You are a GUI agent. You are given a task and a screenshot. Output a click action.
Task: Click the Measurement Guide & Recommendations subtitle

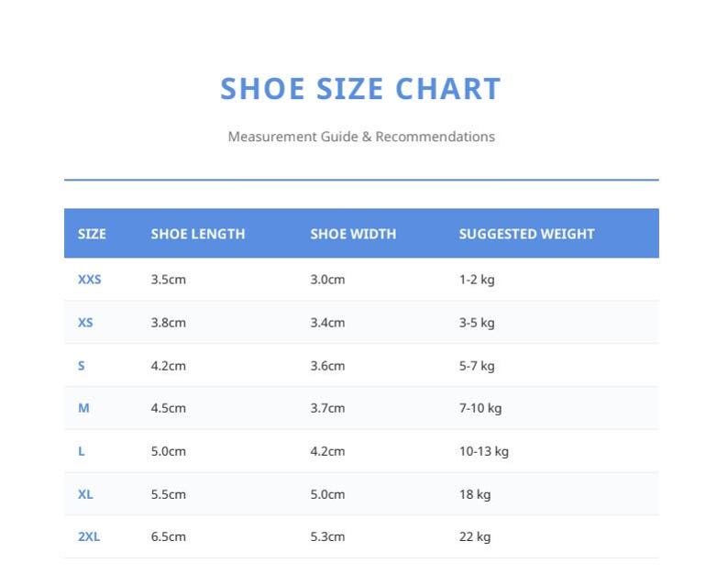[x=361, y=137]
